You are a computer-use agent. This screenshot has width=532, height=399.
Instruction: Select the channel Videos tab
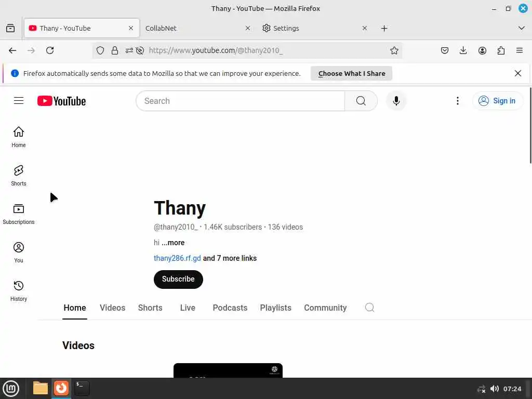(x=112, y=308)
